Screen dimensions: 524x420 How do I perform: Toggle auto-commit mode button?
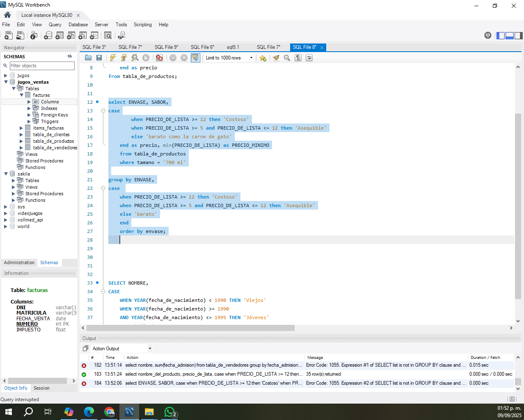(195, 58)
